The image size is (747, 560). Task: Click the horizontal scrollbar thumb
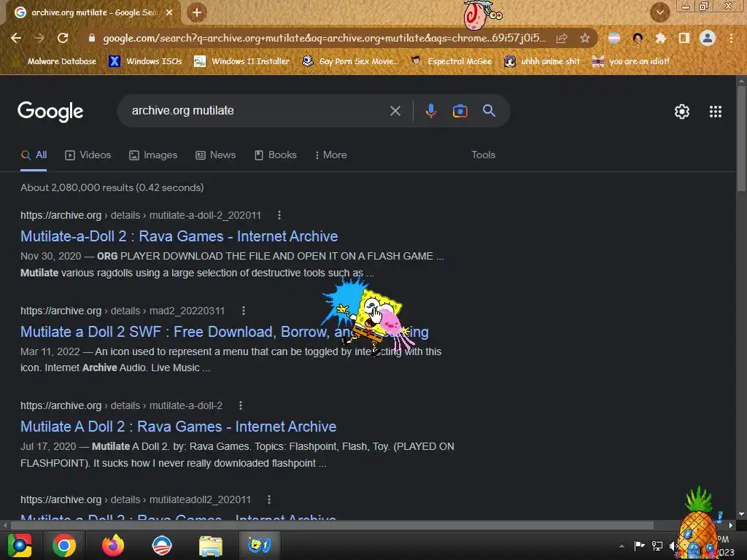coord(332,525)
